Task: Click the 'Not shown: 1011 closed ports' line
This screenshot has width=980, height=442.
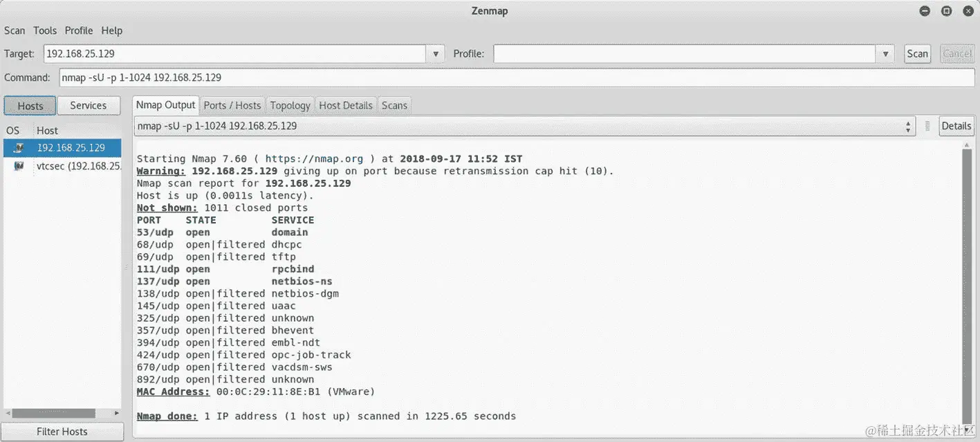Action: (x=222, y=208)
